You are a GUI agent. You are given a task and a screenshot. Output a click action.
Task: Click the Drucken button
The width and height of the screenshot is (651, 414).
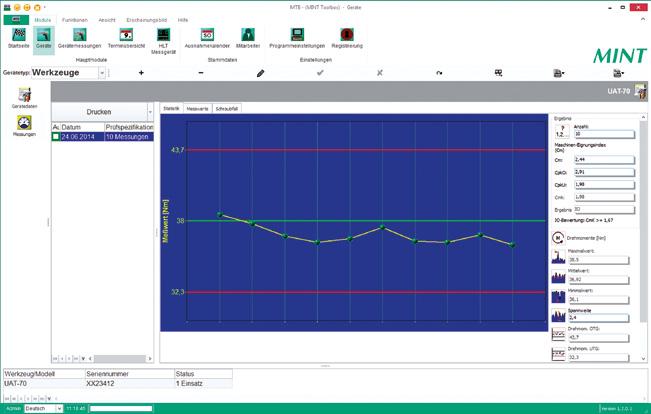coord(99,112)
